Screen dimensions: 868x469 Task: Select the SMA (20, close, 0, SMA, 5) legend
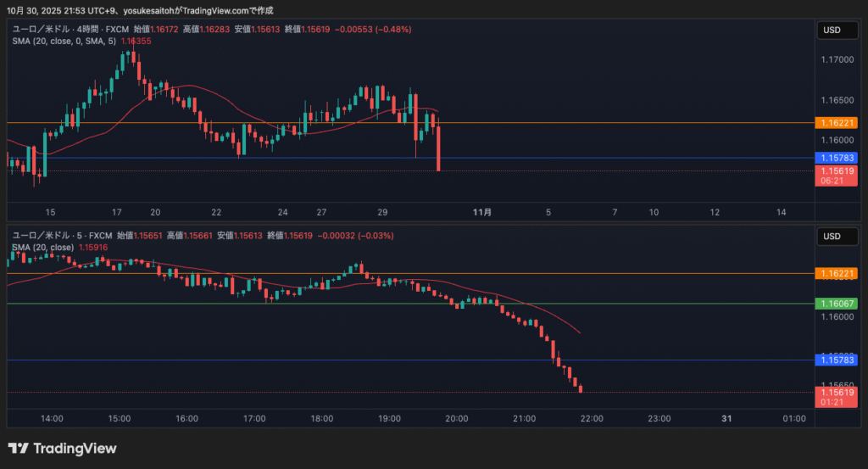(x=64, y=41)
